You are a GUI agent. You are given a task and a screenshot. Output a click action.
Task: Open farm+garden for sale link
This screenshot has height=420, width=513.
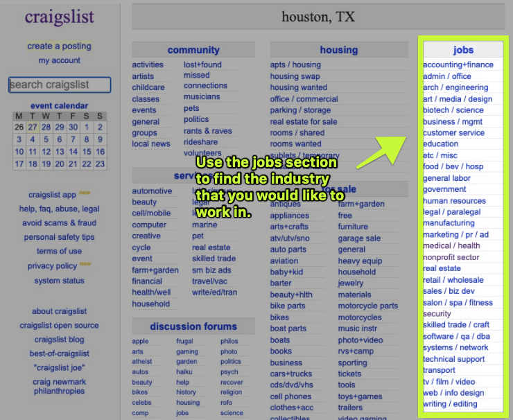tap(361, 204)
